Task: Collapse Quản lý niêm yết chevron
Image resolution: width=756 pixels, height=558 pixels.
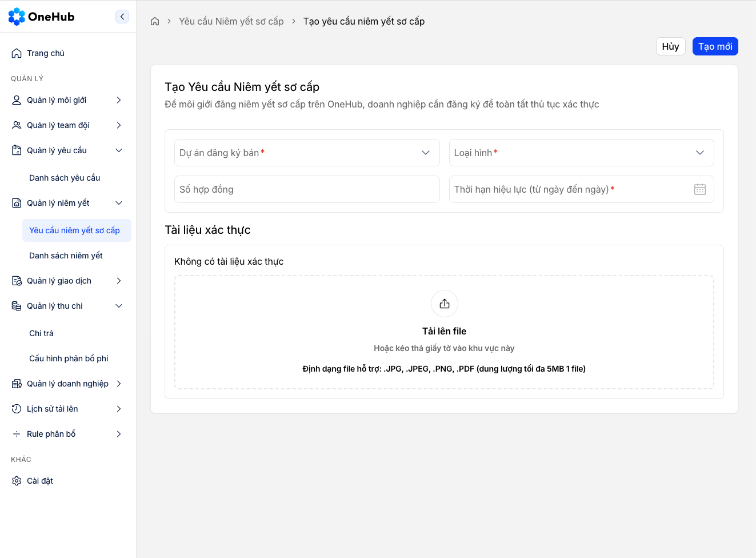Action: click(x=119, y=203)
